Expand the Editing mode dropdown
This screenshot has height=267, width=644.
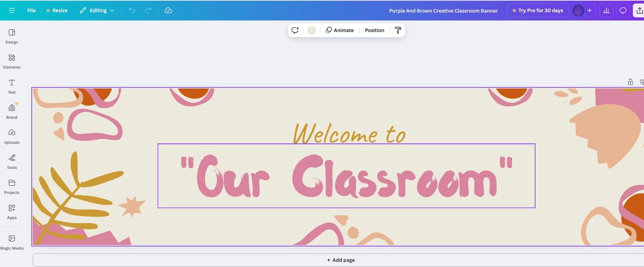[x=97, y=10]
